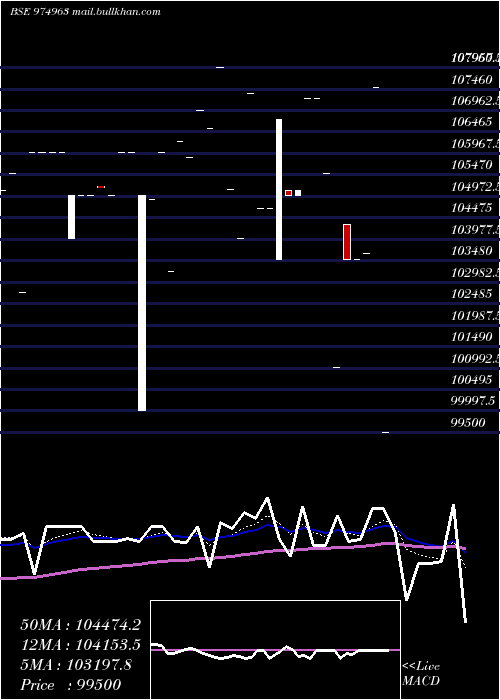The height and width of the screenshot is (700, 500).
Task: Click the short white candle below 104972.5
Action: pos(71,217)
